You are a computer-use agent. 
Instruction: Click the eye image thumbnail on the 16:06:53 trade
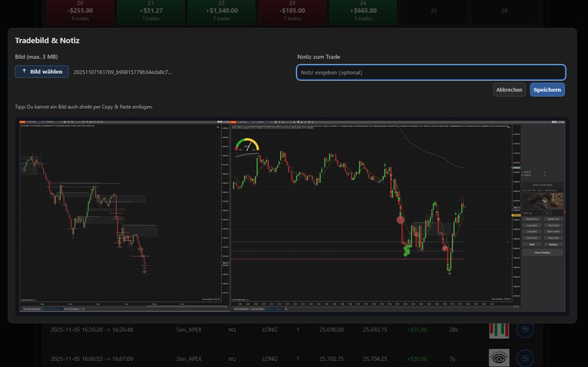pyautogui.click(x=499, y=358)
